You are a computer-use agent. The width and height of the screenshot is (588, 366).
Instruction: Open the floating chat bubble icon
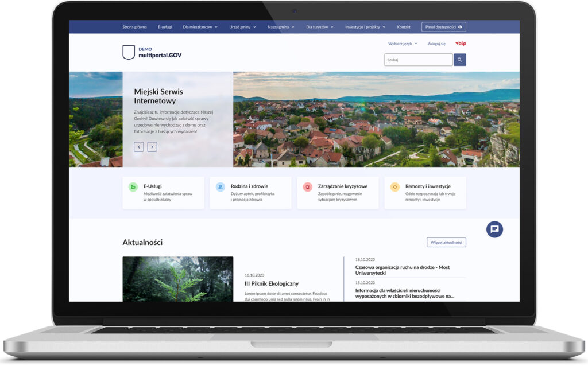click(x=494, y=229)
